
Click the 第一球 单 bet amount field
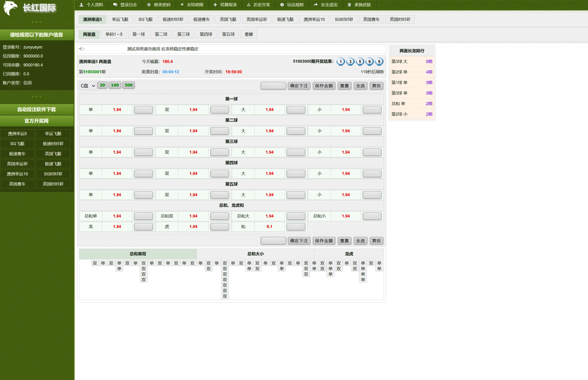(x=143, y=110)
